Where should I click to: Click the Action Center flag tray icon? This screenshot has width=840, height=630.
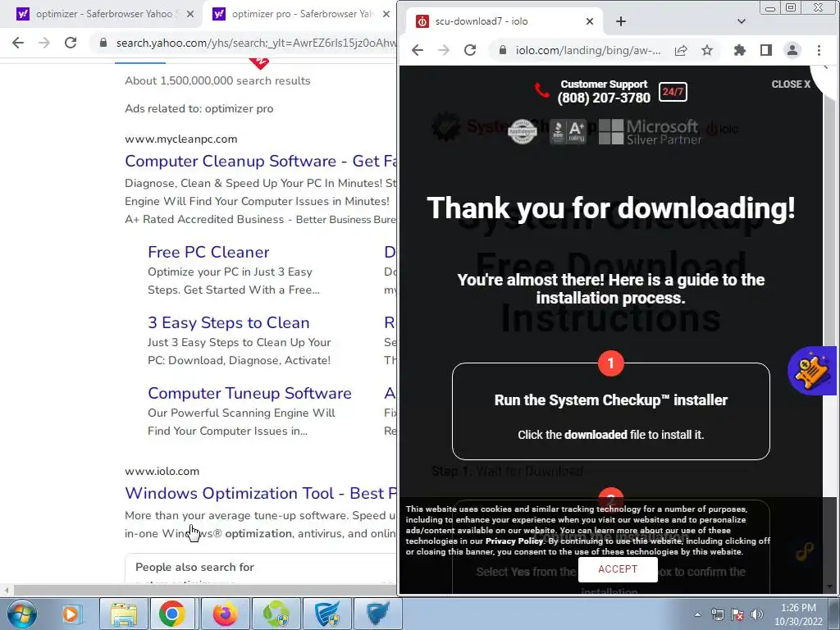tap(737, 614)
